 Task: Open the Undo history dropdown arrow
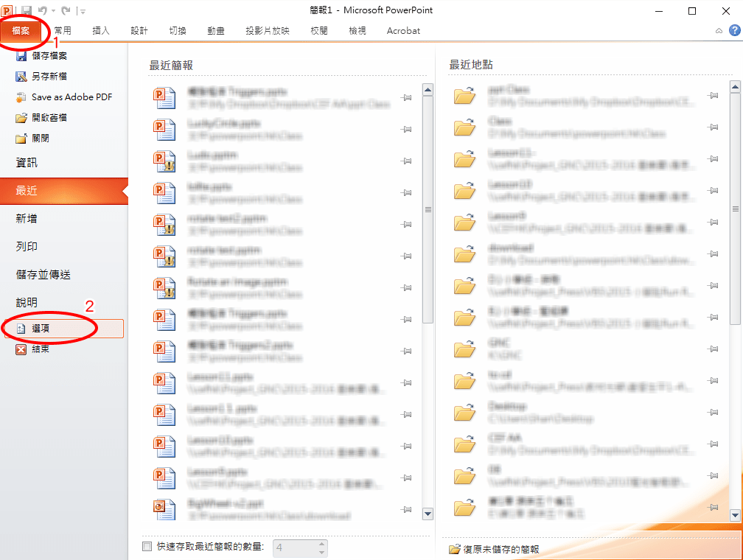[x=53, y=10]
